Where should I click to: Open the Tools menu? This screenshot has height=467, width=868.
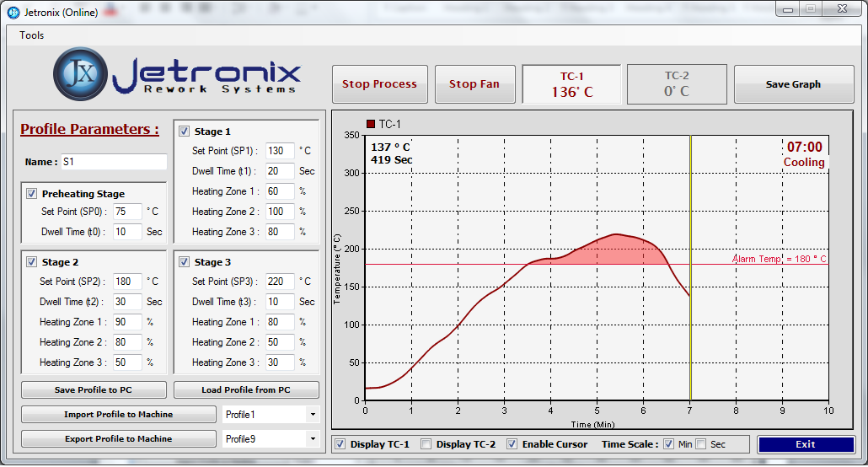pos(31,35)
